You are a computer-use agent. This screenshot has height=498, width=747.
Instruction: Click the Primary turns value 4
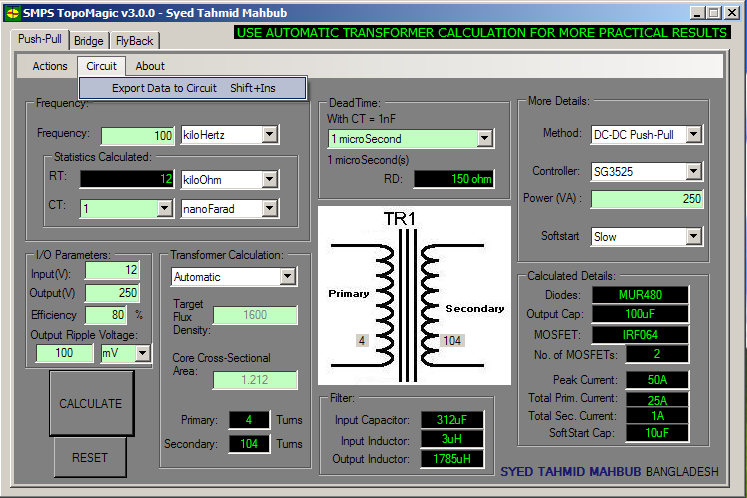click(x=249, y=420)
